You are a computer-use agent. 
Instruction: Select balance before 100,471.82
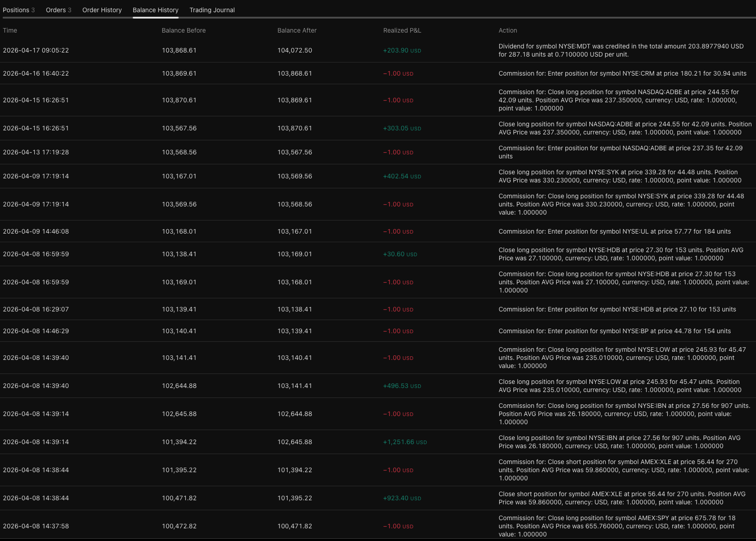tap(179, 498)
